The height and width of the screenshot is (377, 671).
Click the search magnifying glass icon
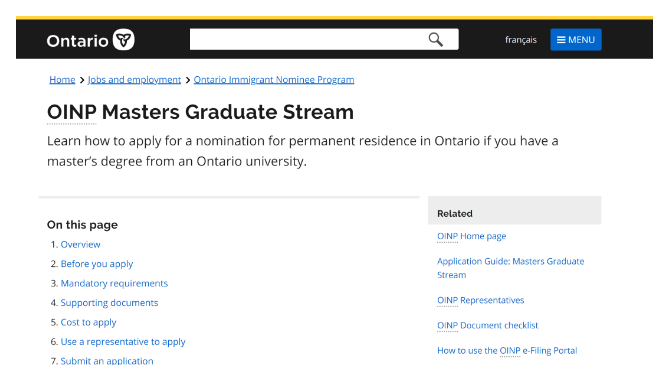tap(435, 39)
